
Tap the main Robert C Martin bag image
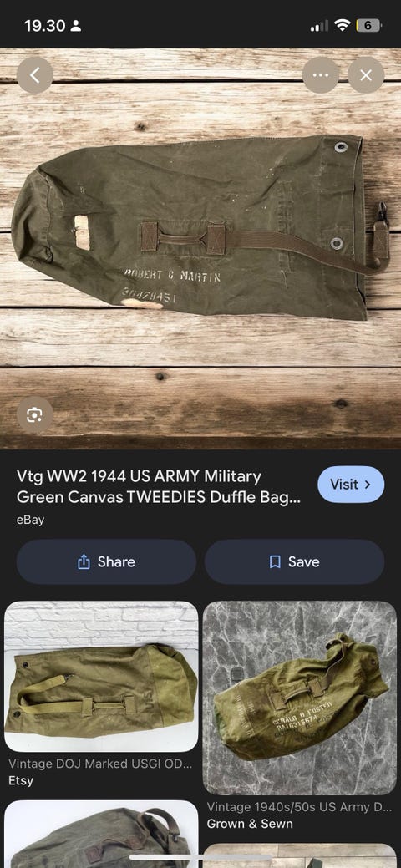pos(200,248)
